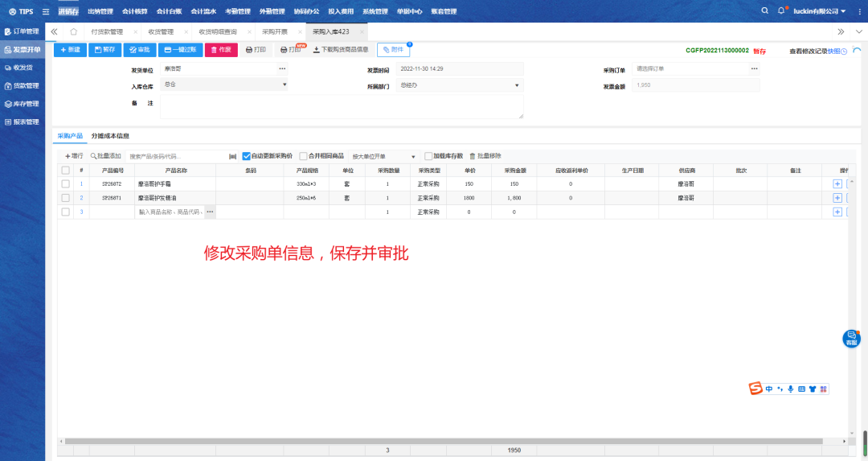Click the hamburger menu icon beside TIPS
Image resolution: width=868 pixels, height=461 pixels.
click(x=45, y=11)
